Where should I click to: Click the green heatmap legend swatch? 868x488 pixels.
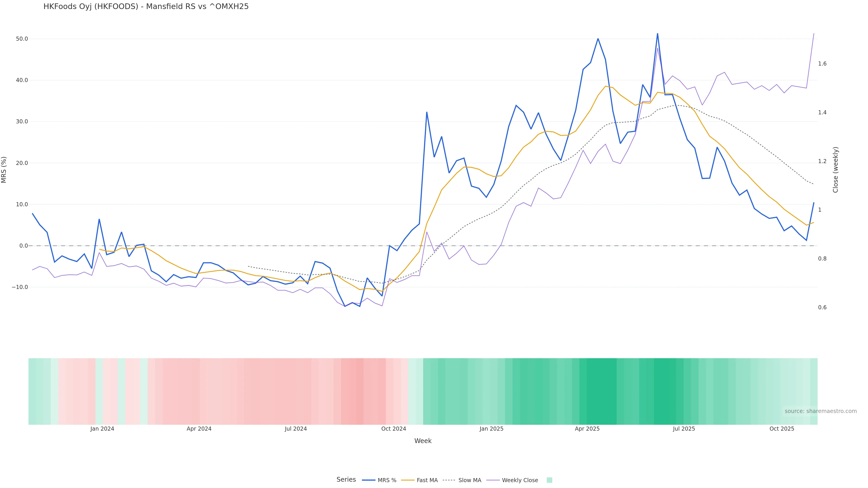point(549,480)
